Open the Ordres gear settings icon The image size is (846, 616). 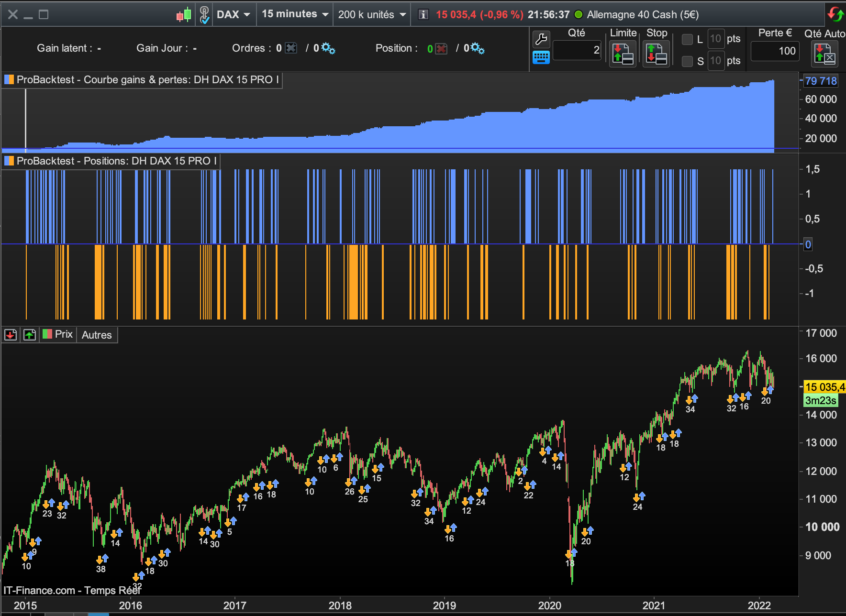click(328, 48)
